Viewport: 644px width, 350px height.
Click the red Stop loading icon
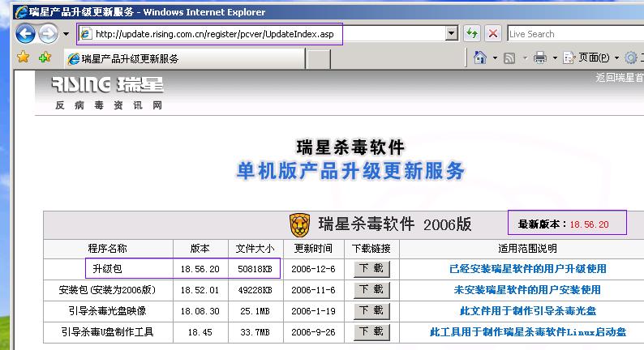point(493,34)
